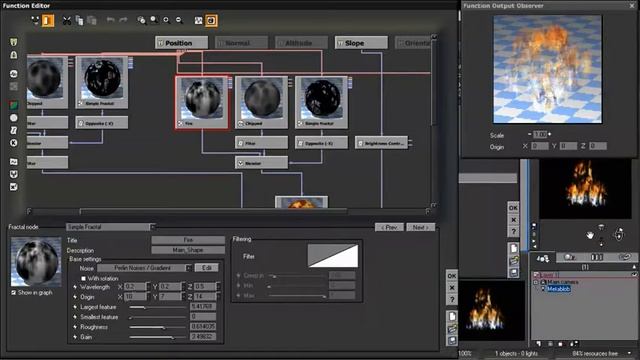
Task: Expand the Main camera tree item
Action: [536, 282]
